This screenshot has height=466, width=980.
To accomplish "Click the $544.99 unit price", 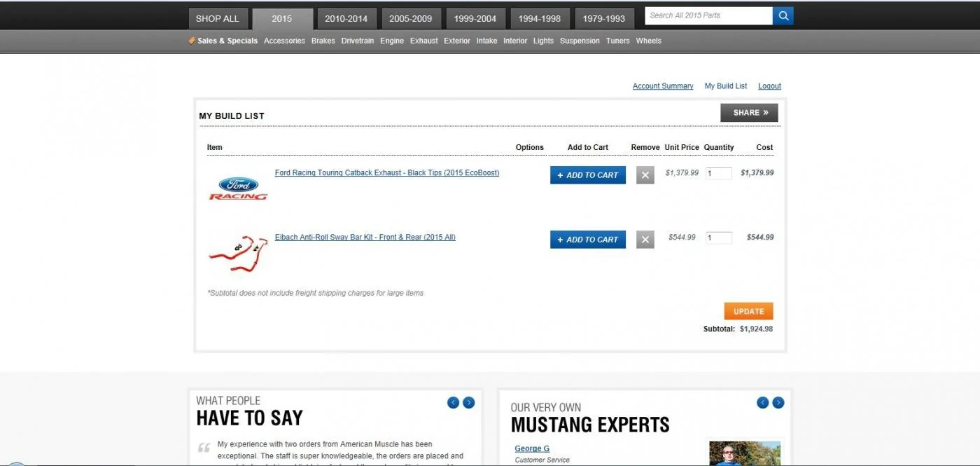I will [x=682, y=238].
